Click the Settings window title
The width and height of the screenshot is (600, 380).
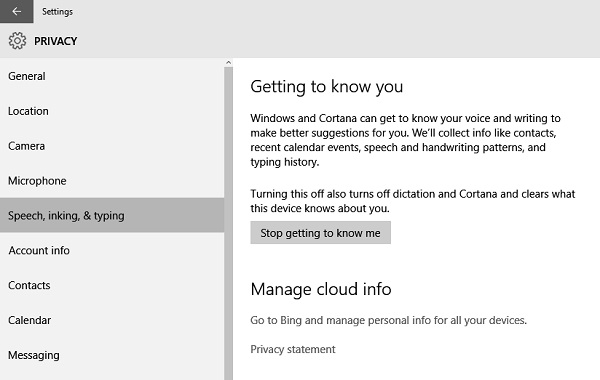tap(57, 12)
